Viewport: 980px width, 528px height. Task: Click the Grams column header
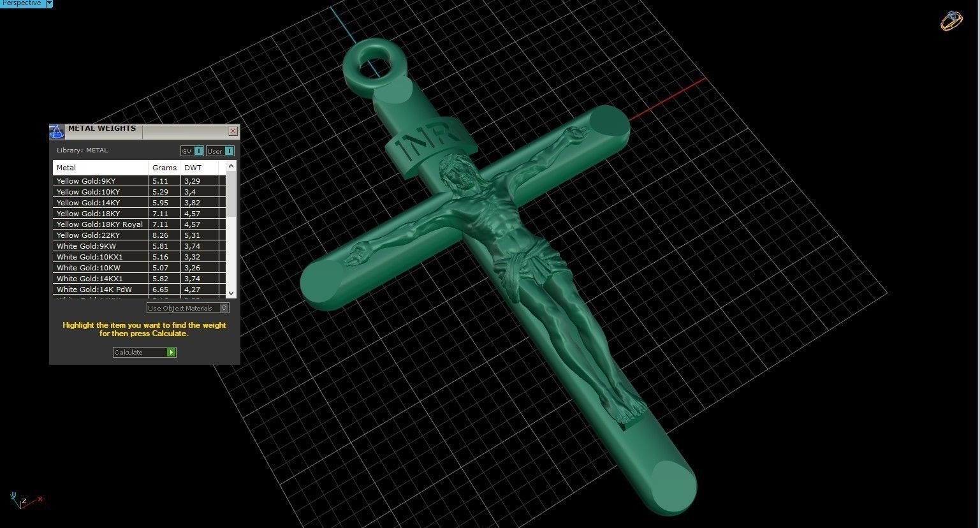click(165, 168)
